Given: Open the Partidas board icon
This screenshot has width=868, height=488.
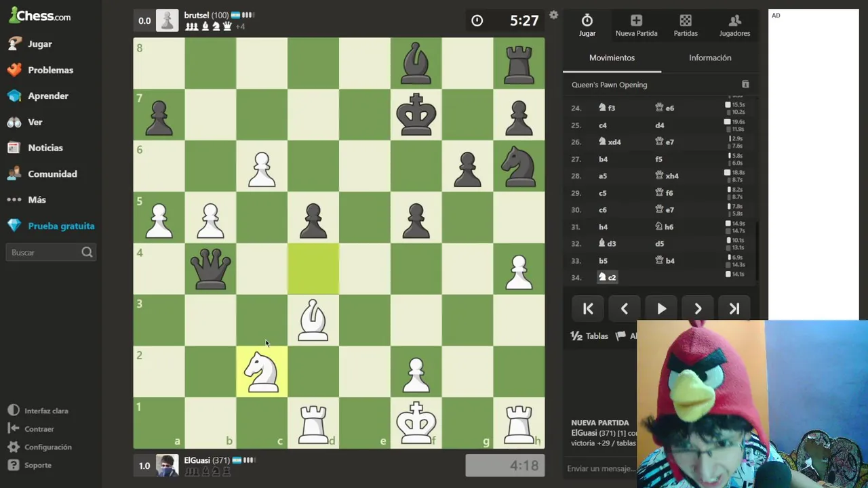Looking at the screenshot, I should tap(686, 25).
